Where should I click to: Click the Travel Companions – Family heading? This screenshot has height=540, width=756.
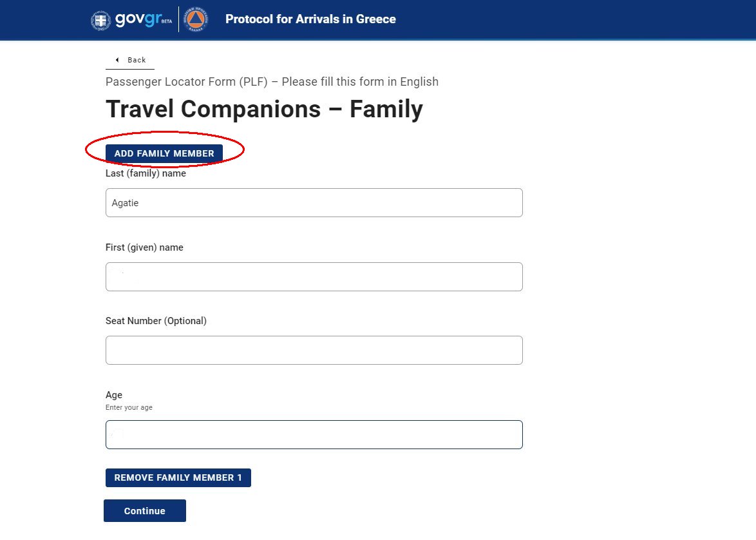[264, 110]
